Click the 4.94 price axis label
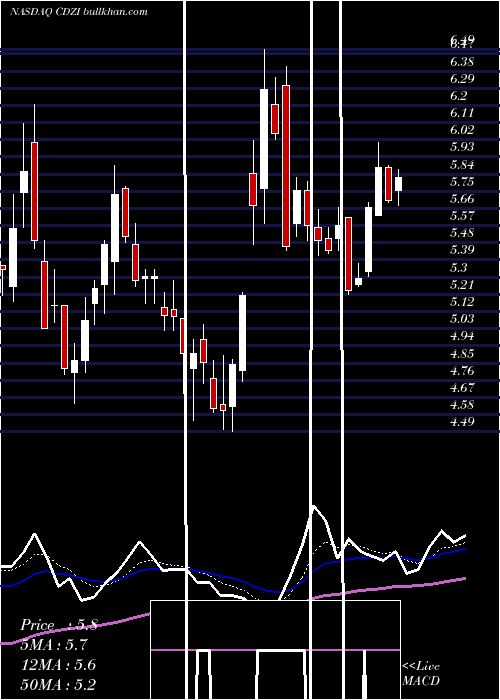The height and width of the screenshot is (700, 500). click(x=462, y=336)
